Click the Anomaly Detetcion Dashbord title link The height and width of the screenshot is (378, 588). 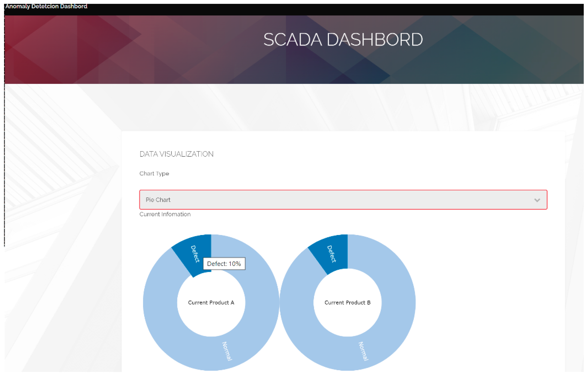[x=46, y=6]
